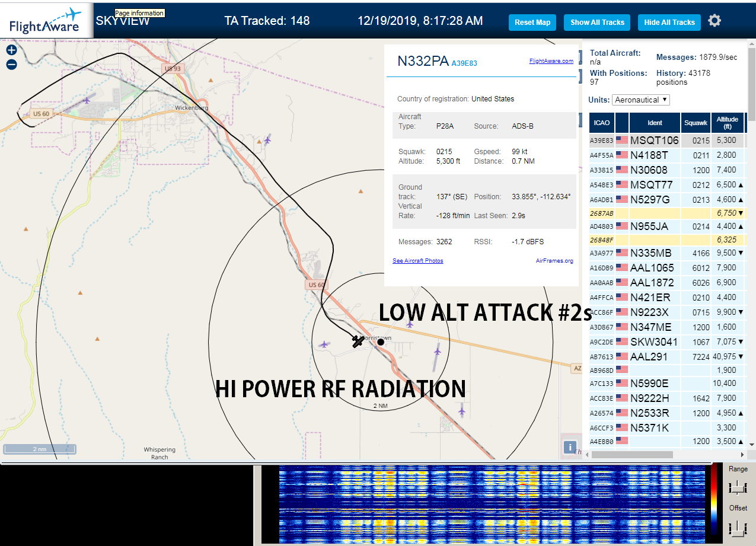Click the N332PA heading in details panel
This screenshot has width=756, height=546.
tap(423, 61)
